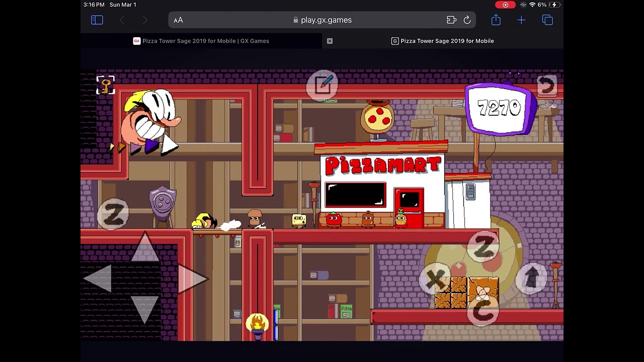The image size is (644, 362).
Task: Open the extensions puzzle icon in address bar
Action: click(451, 20)
